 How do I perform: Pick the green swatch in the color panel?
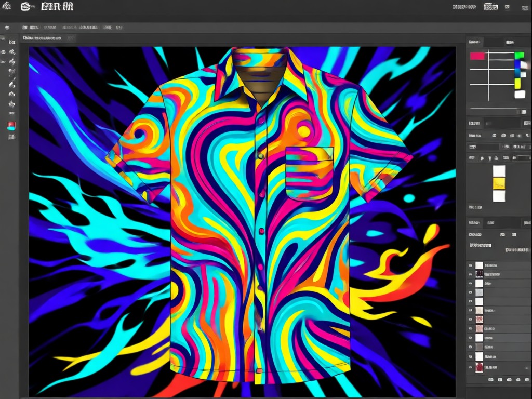[520, 55]
